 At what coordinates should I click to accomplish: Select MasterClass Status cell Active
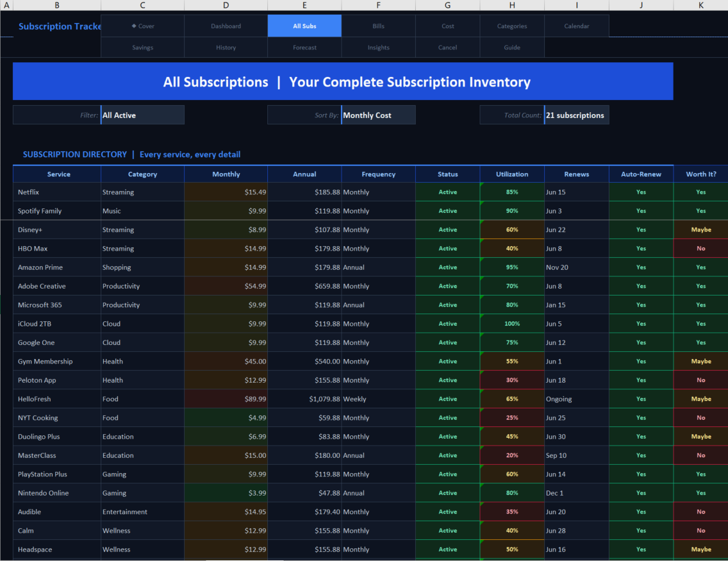pyautogui.click(x=447, y=455)
